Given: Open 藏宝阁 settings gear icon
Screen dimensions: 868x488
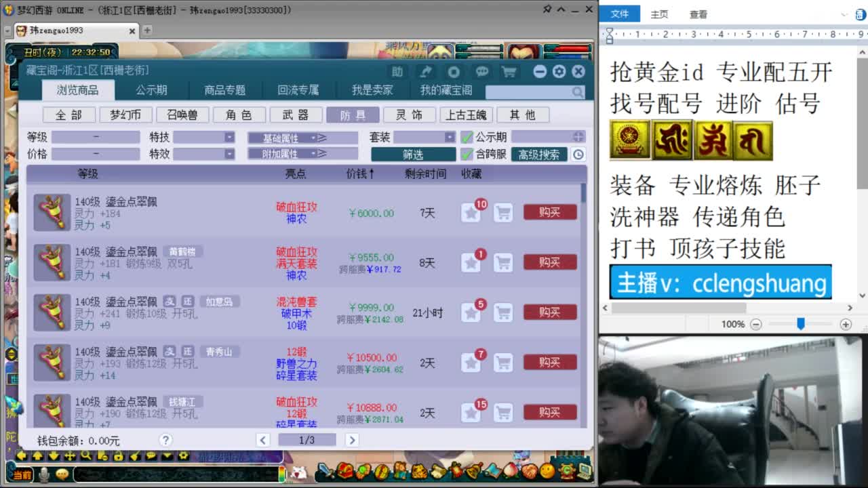Looking at the screenshot, I should (x=559, y=72).
